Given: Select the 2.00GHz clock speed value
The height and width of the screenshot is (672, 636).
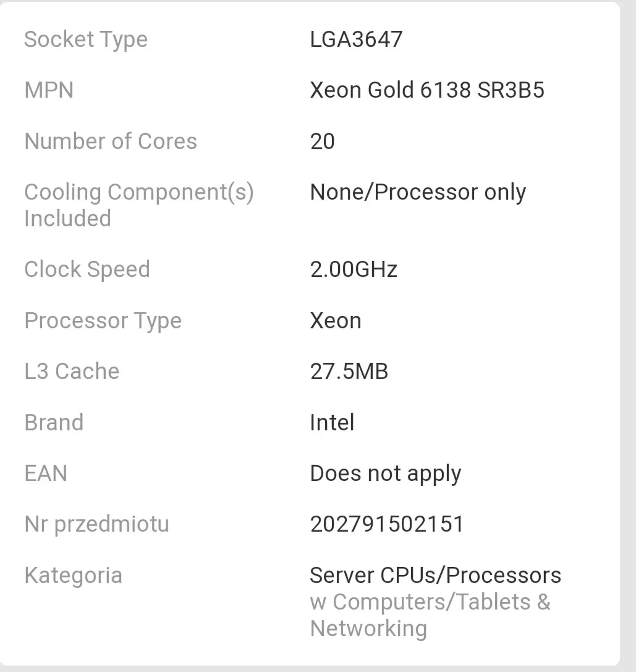Looking at the screenshot, I should point(353,270).
